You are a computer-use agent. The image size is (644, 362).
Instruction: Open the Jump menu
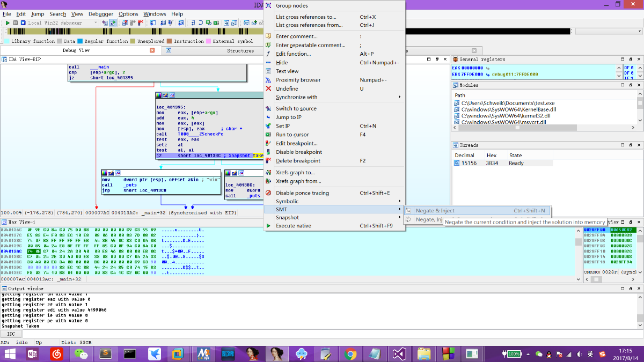click(38, 14)
